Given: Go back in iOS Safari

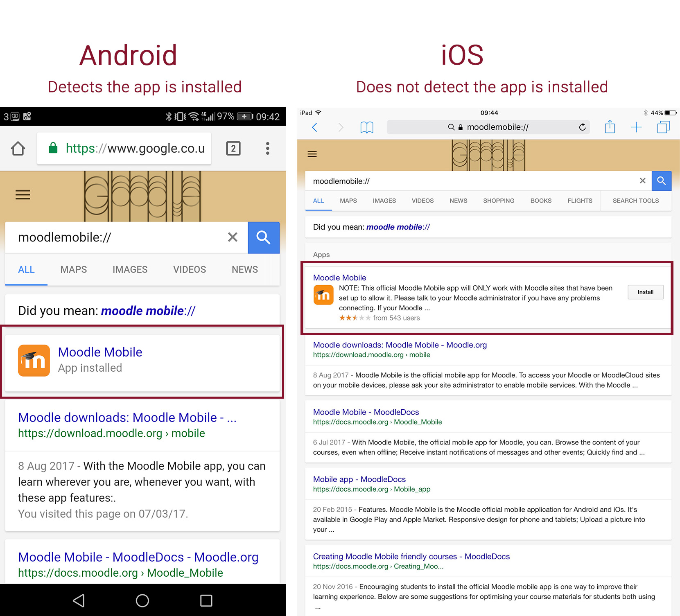Looking at the screenshot, I should pyautogui.click(x=314, y=127).
